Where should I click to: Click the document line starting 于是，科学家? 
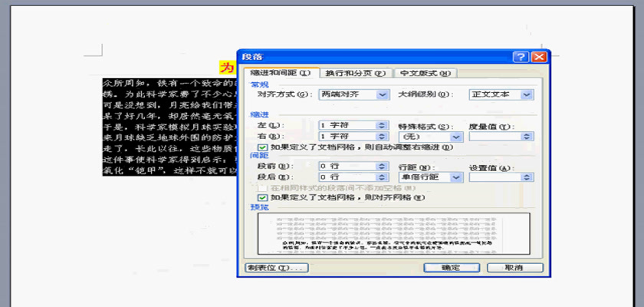pos(169,127)
